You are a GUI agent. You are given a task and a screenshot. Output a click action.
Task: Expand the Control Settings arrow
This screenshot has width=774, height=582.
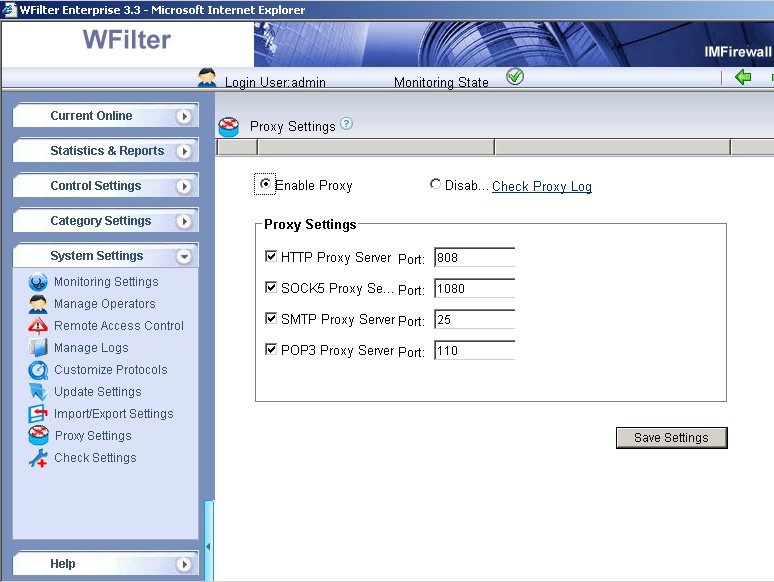tap(184, 186)
